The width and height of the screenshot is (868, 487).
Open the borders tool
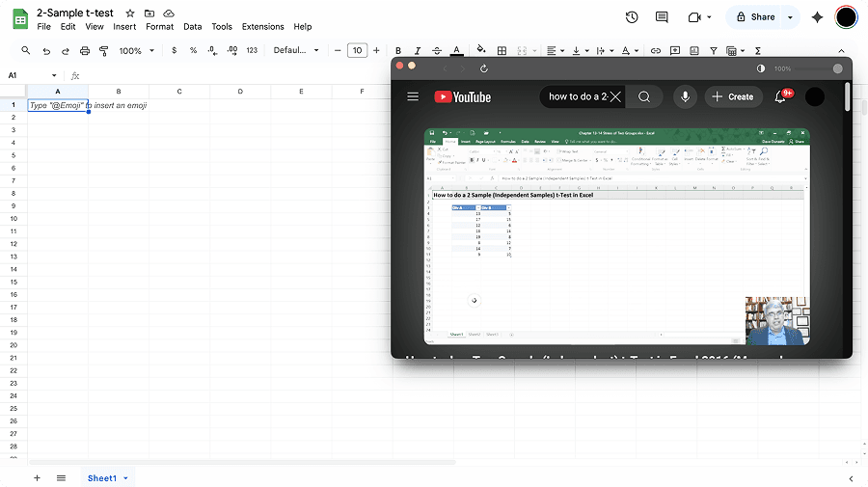pos(502,51)
